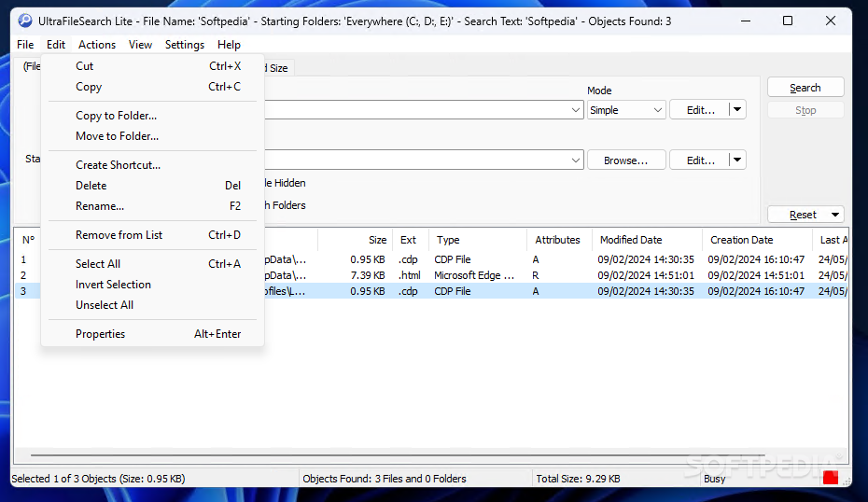Click the Busy status text

[x=714, y=479]
